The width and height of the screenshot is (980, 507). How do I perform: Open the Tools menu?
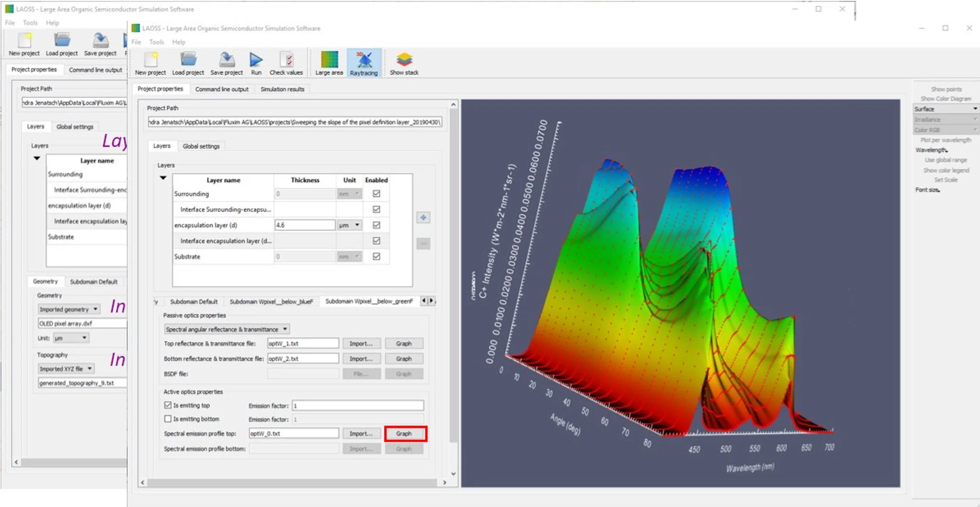tap(157, 42)
